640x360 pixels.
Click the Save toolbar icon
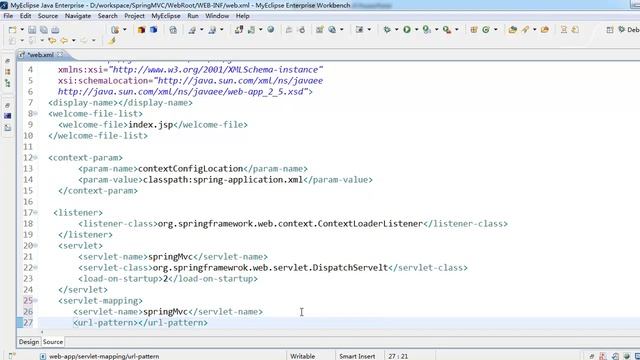point(32,30)
